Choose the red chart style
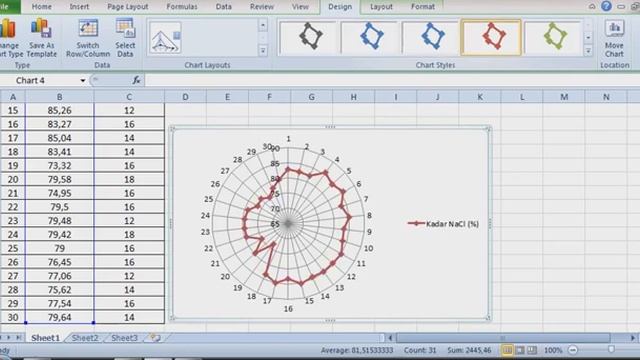The height and width of the screenshot is (360, 640). pyautogui.click(x=491, y=37)
